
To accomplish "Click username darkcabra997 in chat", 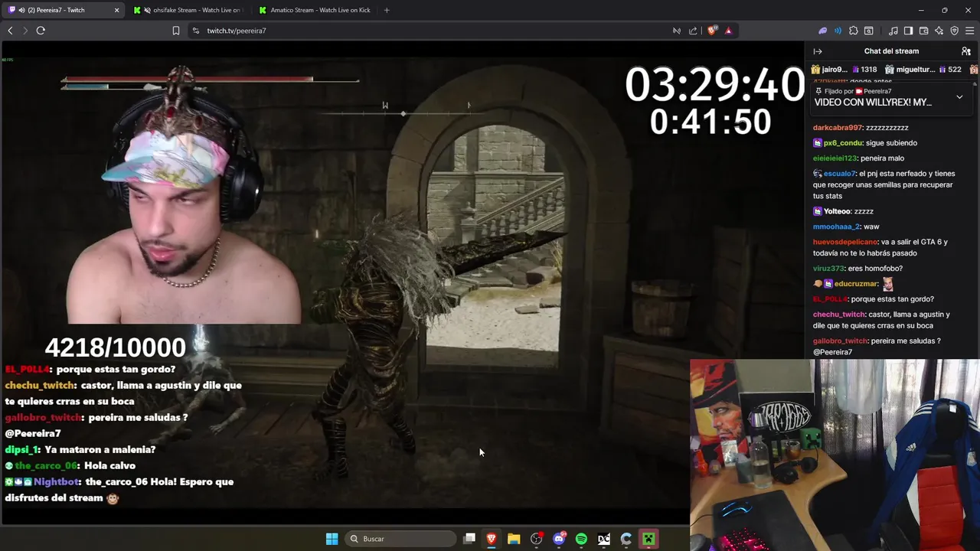I will coord(838,128).
